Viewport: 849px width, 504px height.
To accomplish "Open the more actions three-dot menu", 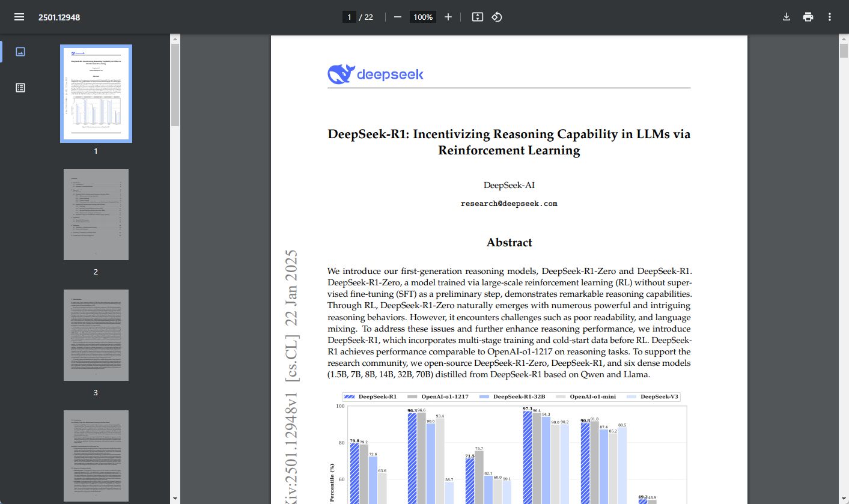I will 830,17.
